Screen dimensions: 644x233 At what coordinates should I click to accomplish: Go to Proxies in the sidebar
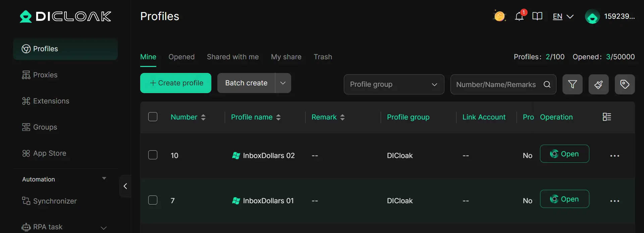tap(45, 75)
